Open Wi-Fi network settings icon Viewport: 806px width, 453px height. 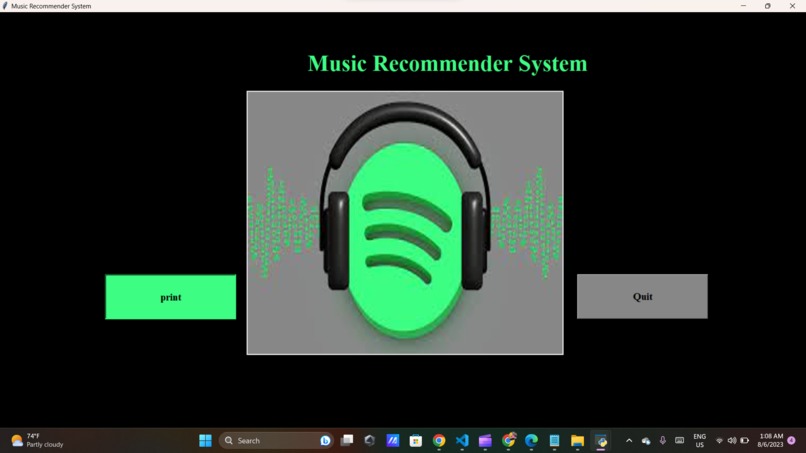[x=719, y=441]
